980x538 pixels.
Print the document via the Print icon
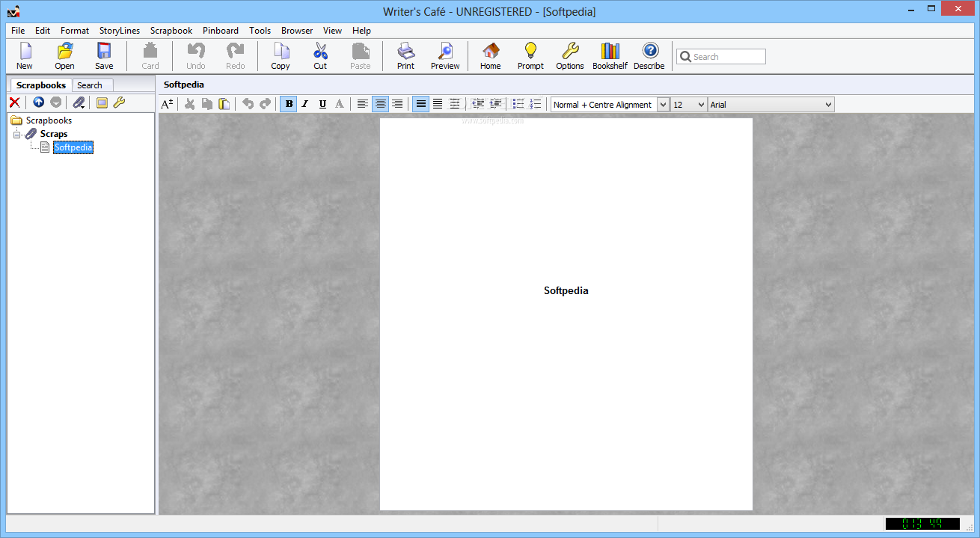click(x=405, y=56)
